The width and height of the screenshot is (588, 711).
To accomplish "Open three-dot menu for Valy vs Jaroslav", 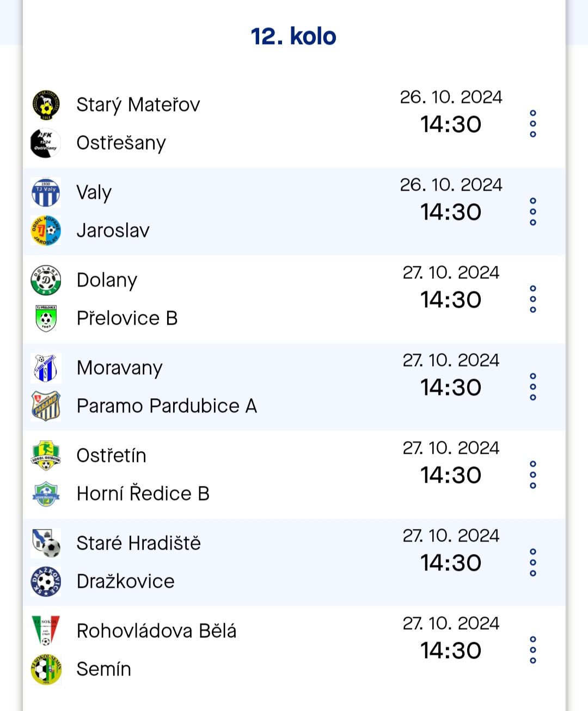I will pos(533,211).
